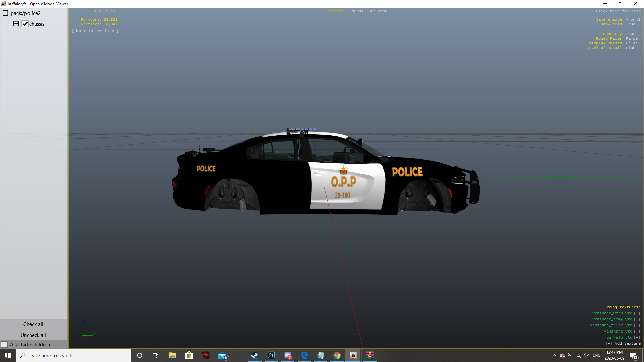
Task: Uncheck the chassis visibility checkbox
Action: (x=25, y=24)
